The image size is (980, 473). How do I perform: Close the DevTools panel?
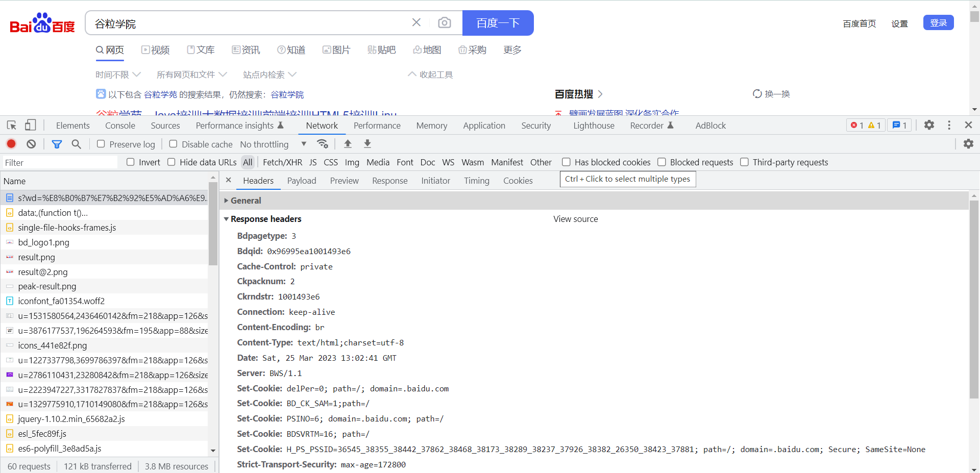click(968, 125)
